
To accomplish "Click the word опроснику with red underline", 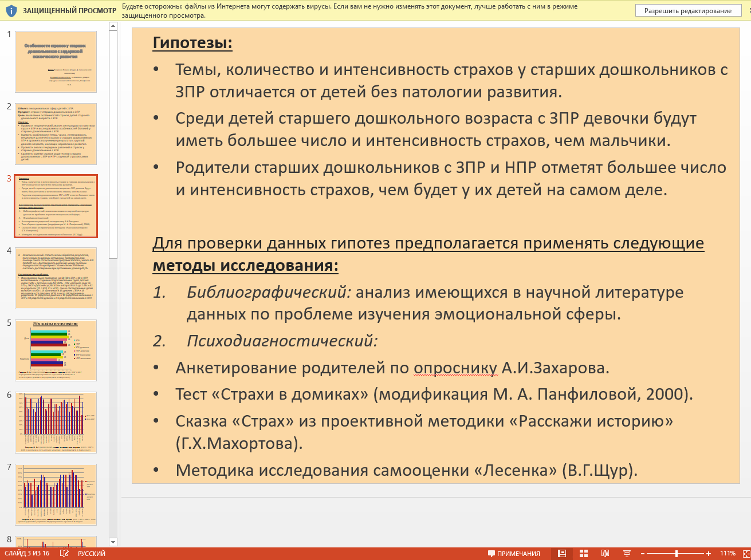I will [455, 368].
